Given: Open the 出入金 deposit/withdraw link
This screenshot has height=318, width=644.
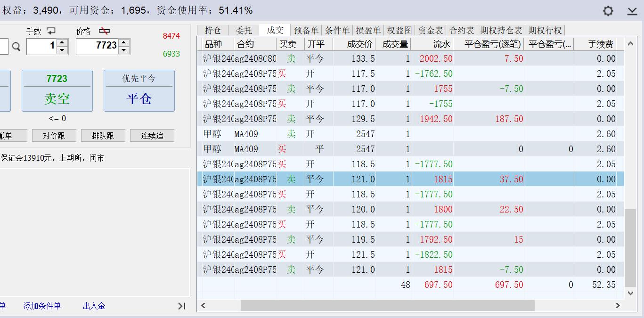Looking at the screenshot, I should click(94, 306).
